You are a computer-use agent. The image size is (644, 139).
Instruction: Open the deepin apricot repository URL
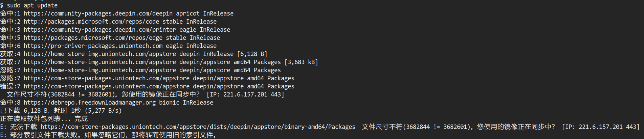(98, 13)
